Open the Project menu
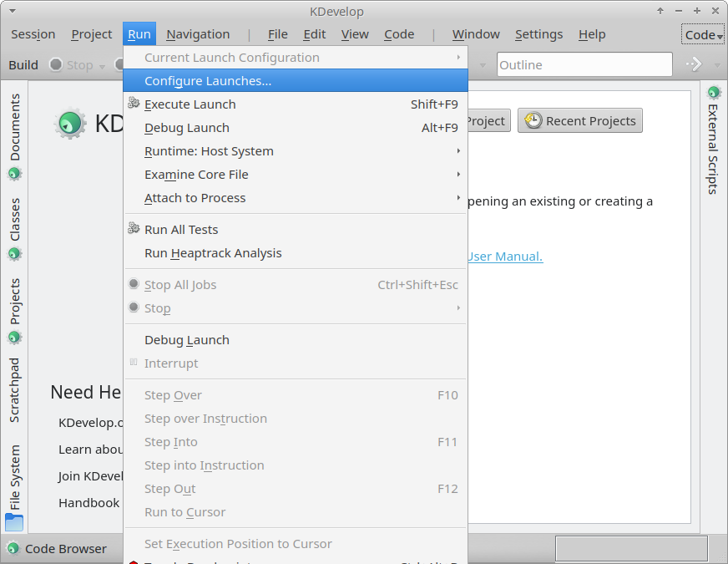The height and width of the screenshot is (564, 728). point(92,34)
